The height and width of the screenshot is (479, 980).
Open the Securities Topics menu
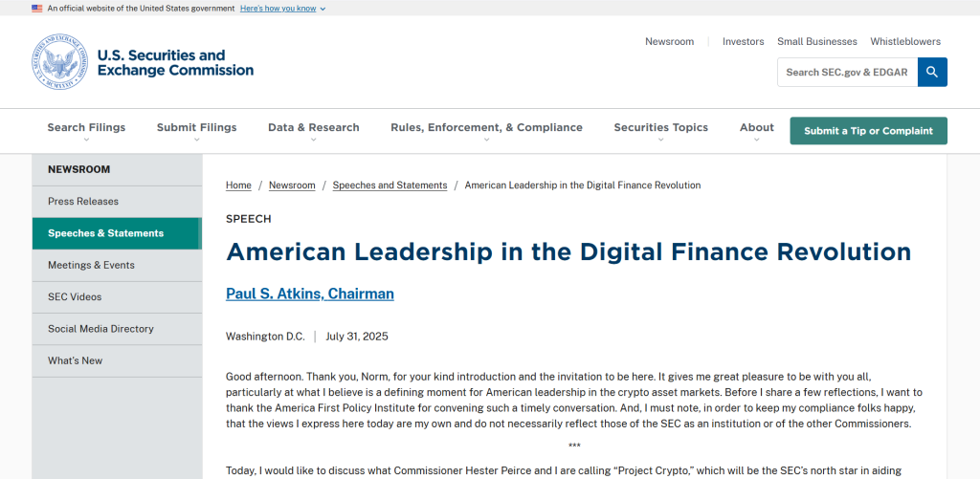point(660,131)
